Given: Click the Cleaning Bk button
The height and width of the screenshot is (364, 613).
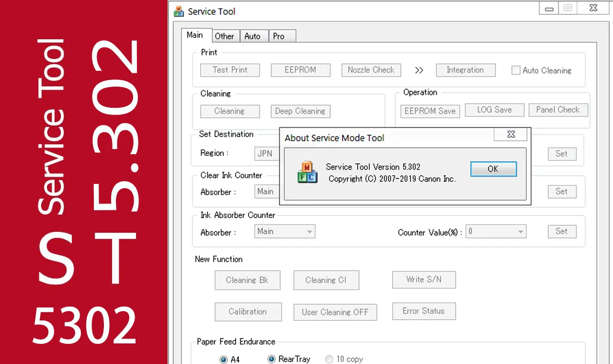Looking at the screenshot, I should coord(248,280).
